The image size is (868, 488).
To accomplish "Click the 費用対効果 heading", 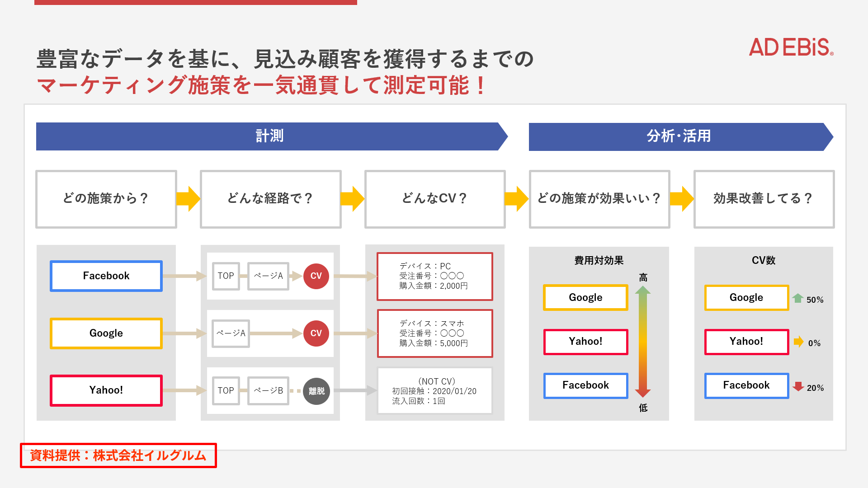I will click(599, 261).
